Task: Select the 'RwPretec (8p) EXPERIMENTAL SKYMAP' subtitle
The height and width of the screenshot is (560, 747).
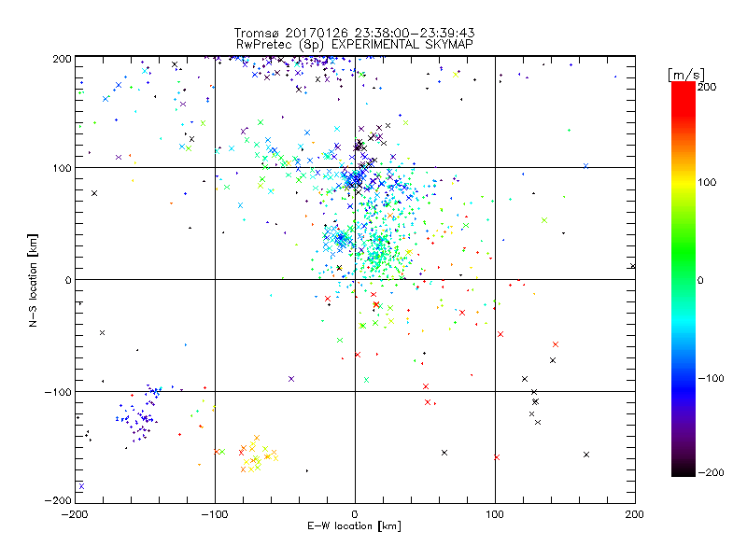Action: [x=355, y=45]
